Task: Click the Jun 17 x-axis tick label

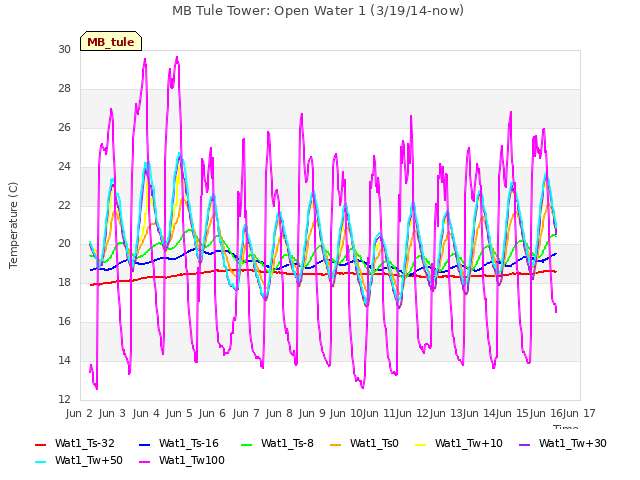Action: click(x=579, y=413)
